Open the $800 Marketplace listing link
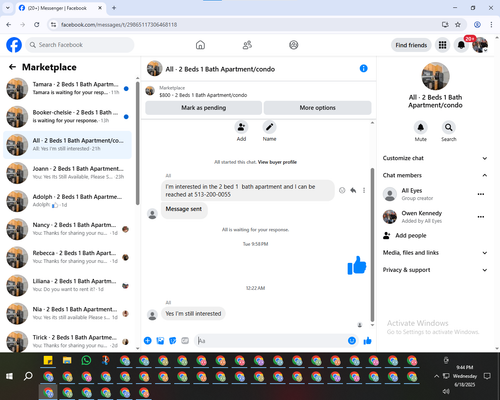Screen dimensions: 500x400 203,95
